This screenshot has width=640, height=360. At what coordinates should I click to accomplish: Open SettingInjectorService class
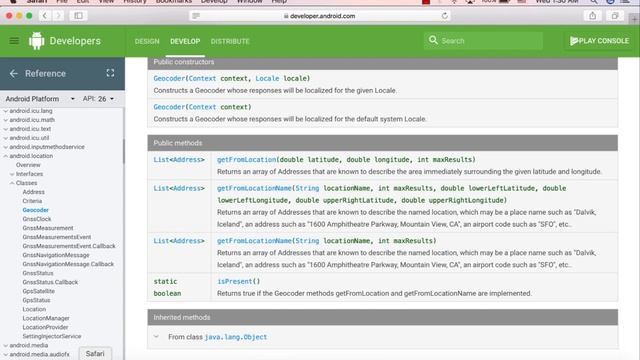52,336
